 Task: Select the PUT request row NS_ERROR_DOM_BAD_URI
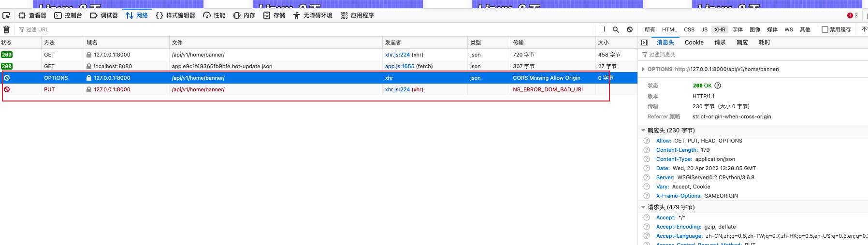pos(318,89)
